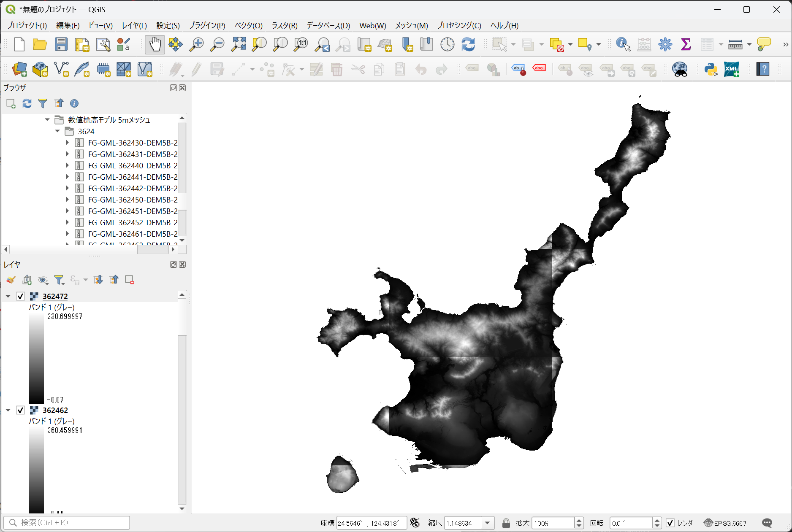The width and height of the screenshot is (792, 532).
Task: Expand FG-GML-362430-DEM5B-2 tree item
Action: pos(67,143)
